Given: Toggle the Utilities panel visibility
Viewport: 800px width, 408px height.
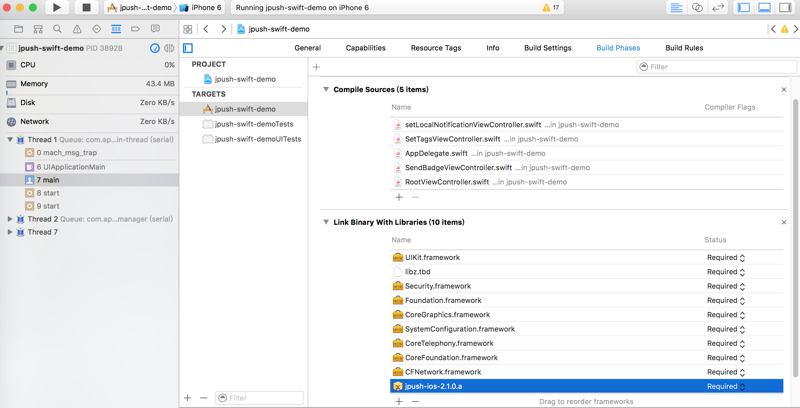Looking at the screenshot, I should (x=784, y=8).
